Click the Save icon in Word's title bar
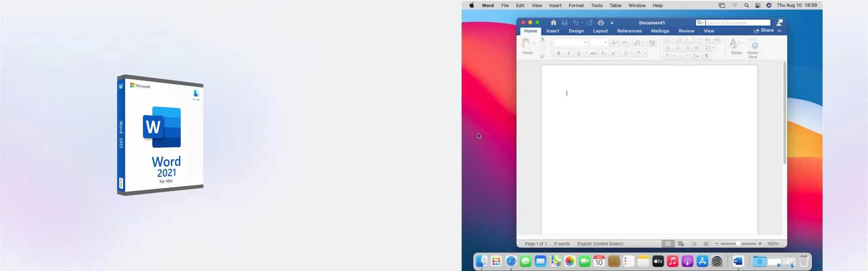The height and width of the screenshot is (271, 868). (x=564, y=23)
